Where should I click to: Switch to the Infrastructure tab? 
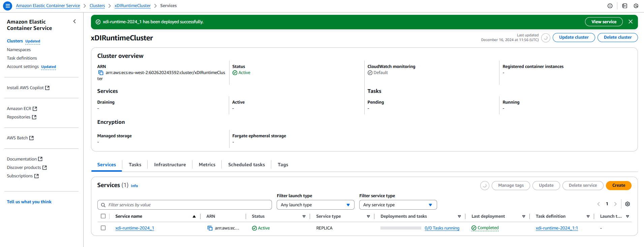click(x=170, y=165)
